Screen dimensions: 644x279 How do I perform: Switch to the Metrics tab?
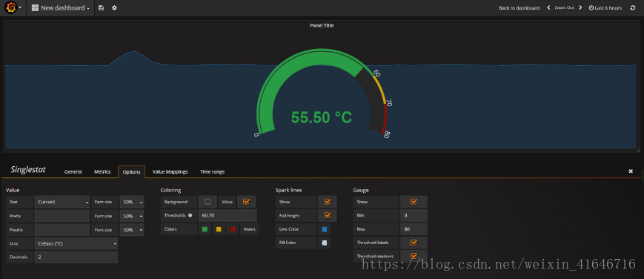(x=102, y=171)
